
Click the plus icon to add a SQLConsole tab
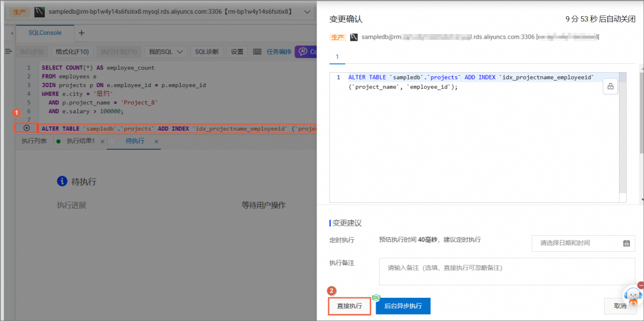tap(81, 33)
